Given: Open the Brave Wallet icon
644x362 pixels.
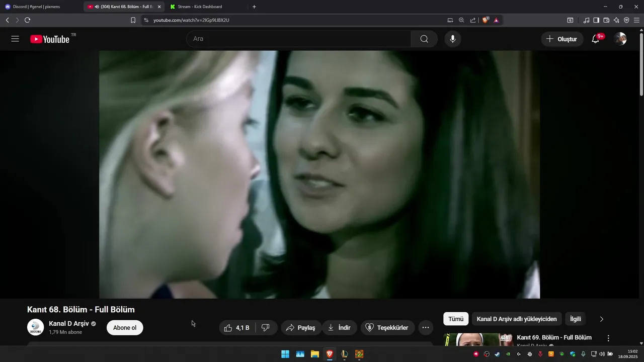Looking at the screenshot, I should tap(606, 20).
